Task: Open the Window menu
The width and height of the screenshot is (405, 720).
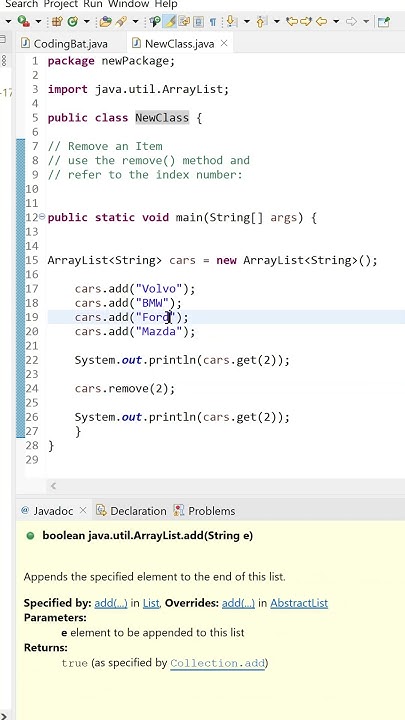Action: (x=129, y=4)
